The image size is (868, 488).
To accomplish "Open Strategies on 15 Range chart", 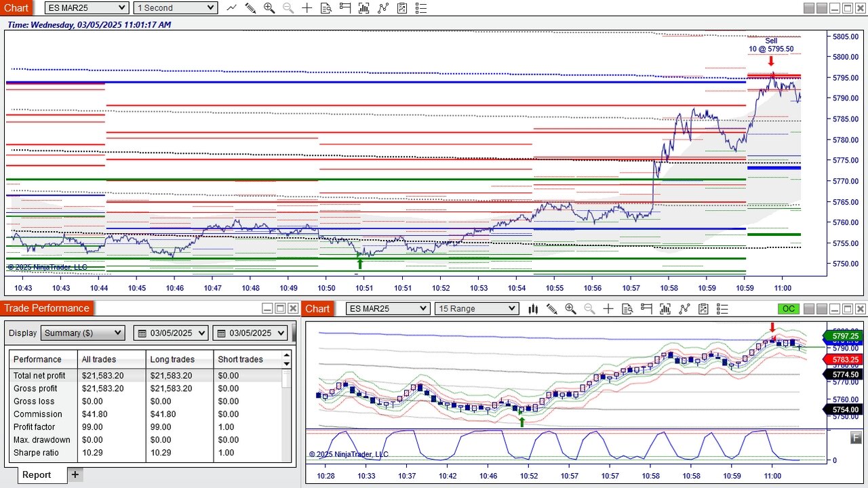I will 703,309.
